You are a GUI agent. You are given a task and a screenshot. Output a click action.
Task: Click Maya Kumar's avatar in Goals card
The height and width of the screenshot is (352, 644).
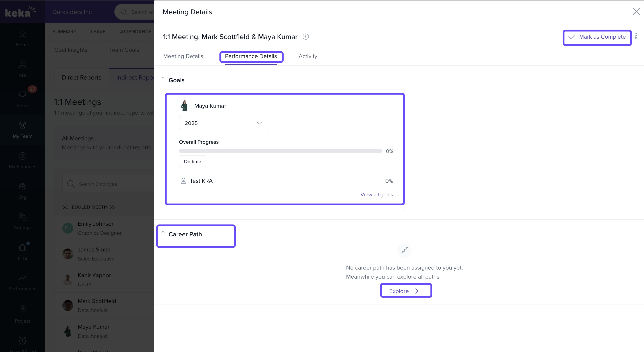click(184, 106)
